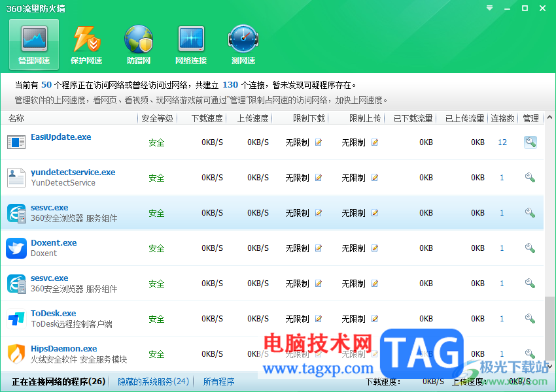Click the ToDesk.exe program icon
The width and height of the screenshot is (556, 392).
click(16, 319)
